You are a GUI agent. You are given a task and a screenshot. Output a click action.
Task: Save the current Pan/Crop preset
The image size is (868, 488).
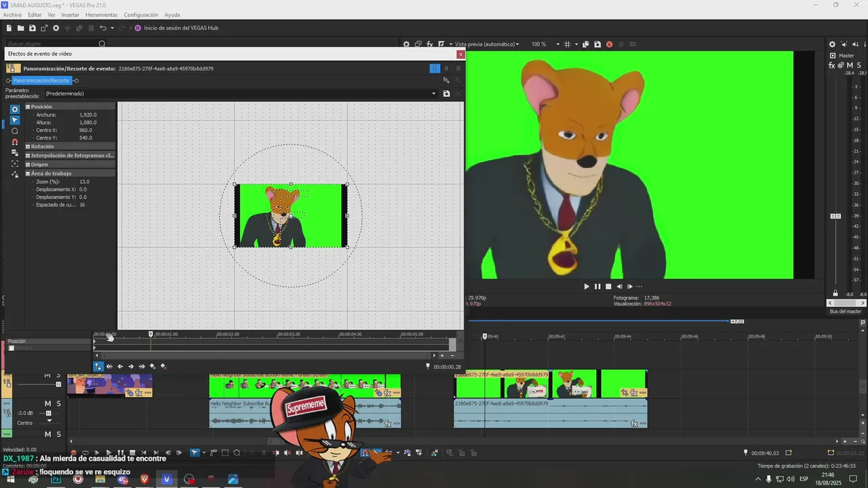[446, 94]
